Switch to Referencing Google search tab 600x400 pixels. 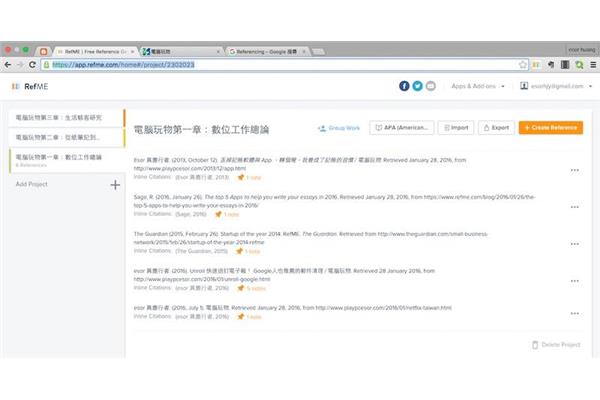(266, 51)
